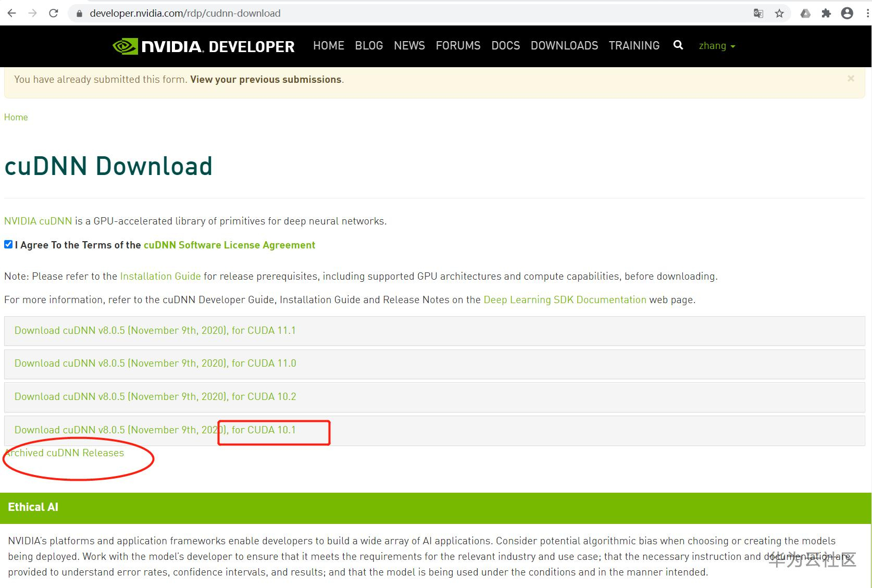Click the browser back arrow
Screen dimensions: 872x588
click(12, 13)
